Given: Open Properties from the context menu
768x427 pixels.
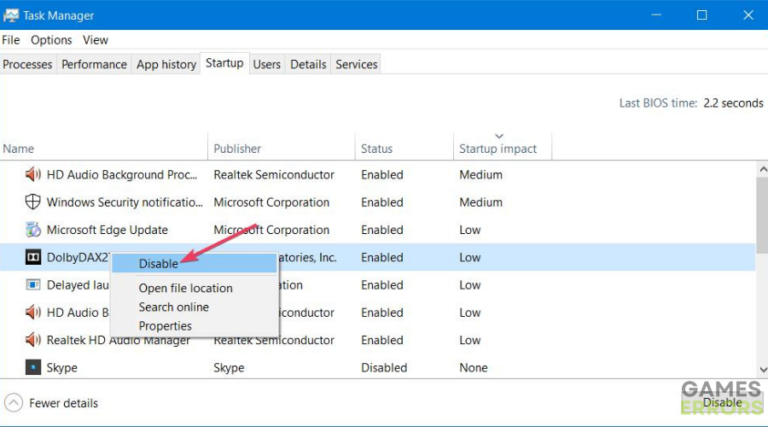Looking at the screenshot, I should tap(165, 326).
